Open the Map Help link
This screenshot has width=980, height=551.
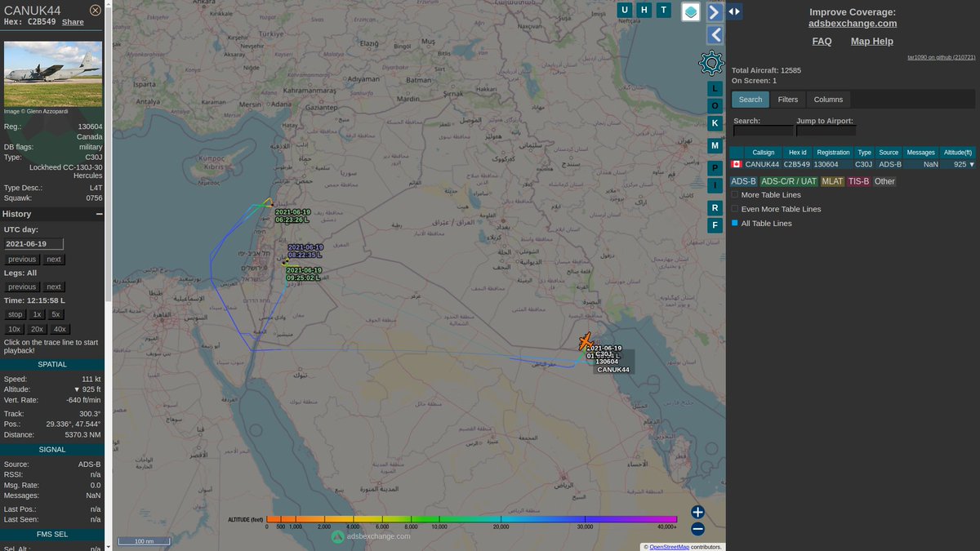click(872, 41)
